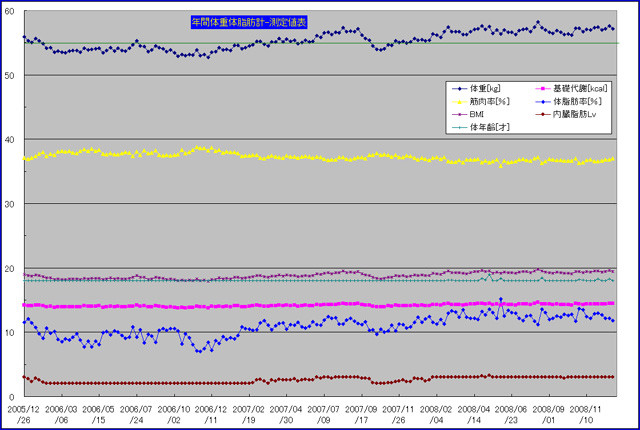Select the x-axis date 2008/06/23
640x430 pixels.
pos(511,414)
